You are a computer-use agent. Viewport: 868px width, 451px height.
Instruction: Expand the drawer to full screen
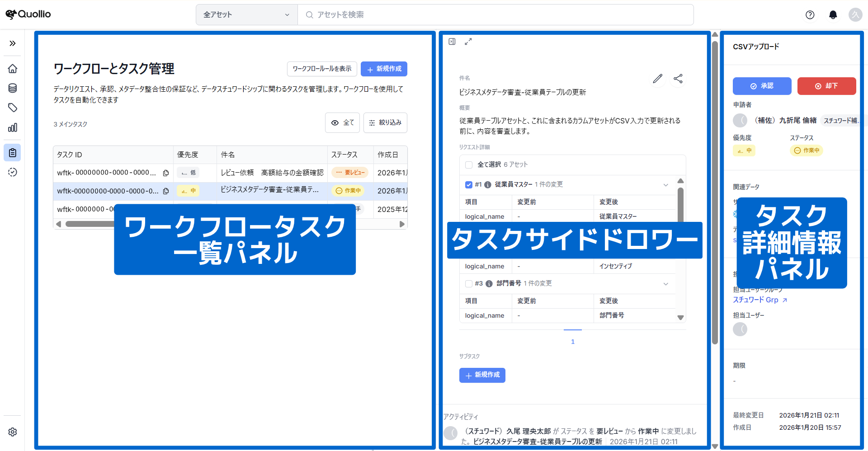coord(468,42)
